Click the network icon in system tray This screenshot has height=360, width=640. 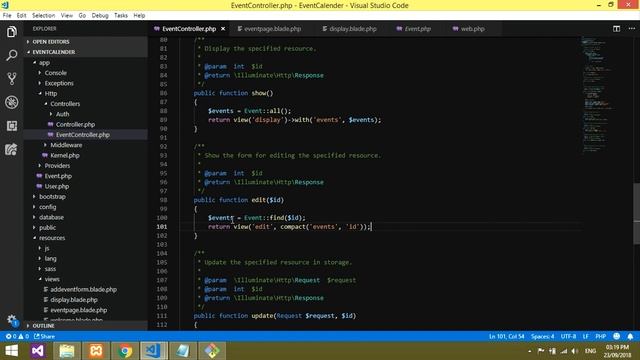click(564, 351)
